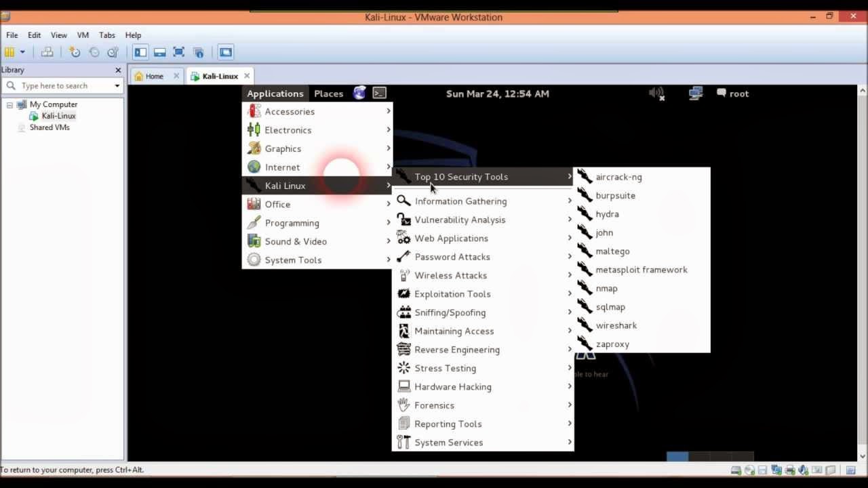868x488 pixels.
Task: Close the Home tab
Action: coord(176,76)
